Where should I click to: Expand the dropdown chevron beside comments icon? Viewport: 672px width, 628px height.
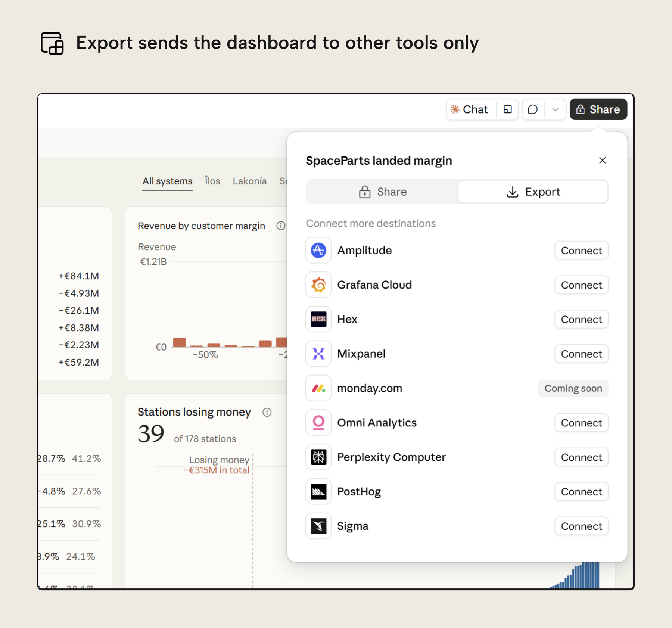(555, 109)
